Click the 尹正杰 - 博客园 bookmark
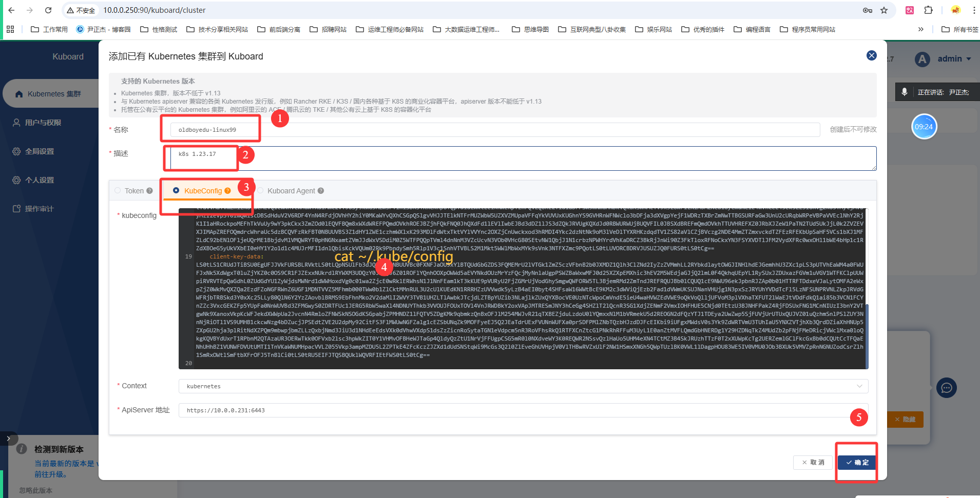This screenshot has height=498, width=980. [x=103, y=29]
